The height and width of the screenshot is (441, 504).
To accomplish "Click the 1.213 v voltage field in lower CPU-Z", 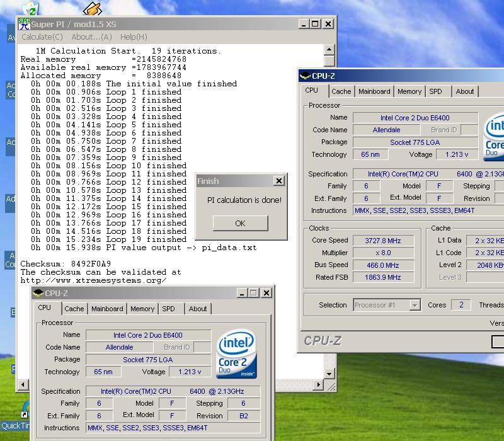I will tap(190, 372).
